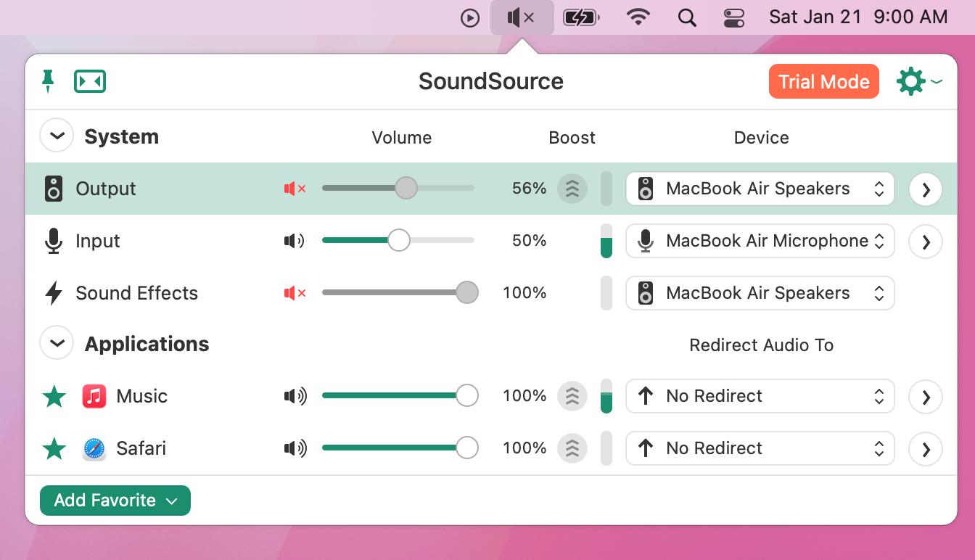Click the Output speaker icon
Image resolution: width=975 pixels, height=560 pixels.
pyautogui.click(x=54, y=189)
